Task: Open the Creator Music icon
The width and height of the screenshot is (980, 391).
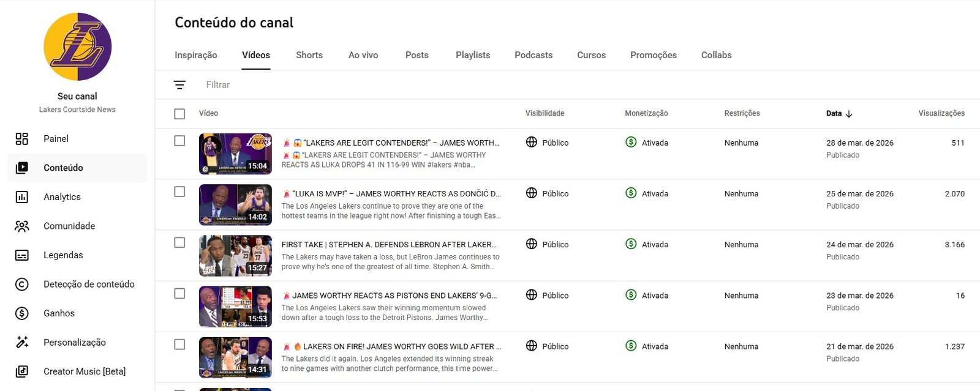Action: click(21, 371)
